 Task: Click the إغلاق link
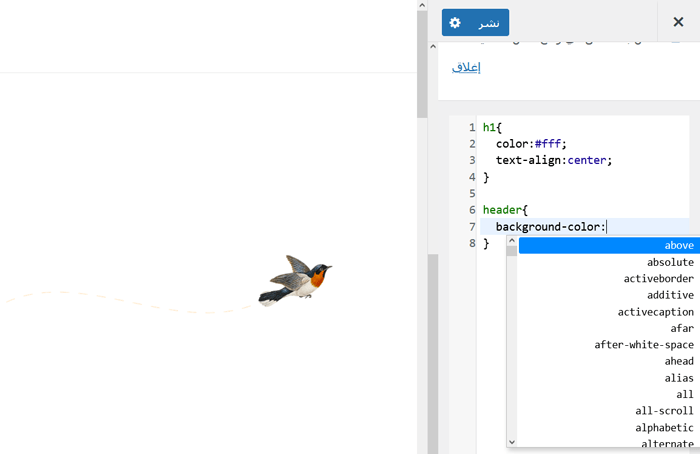pyautogui.click(x=466, y=67)
